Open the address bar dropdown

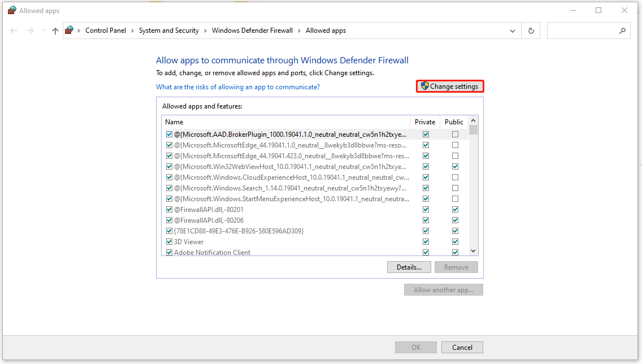coord(512,31)
